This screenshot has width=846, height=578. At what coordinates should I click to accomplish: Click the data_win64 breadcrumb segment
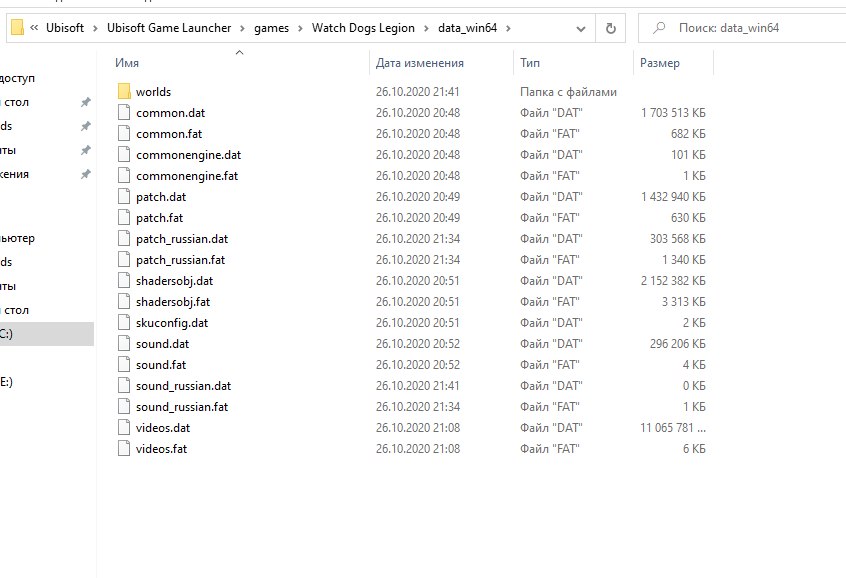467,28
